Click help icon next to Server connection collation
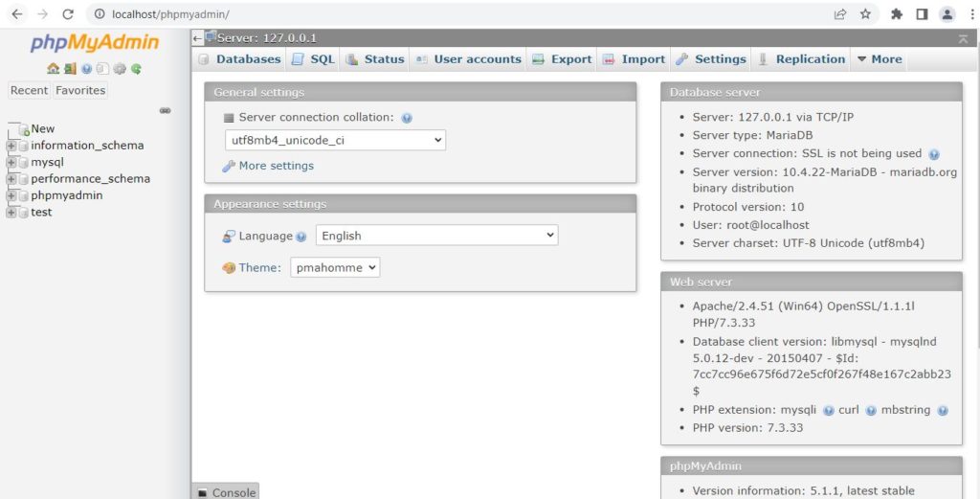The width and height of the screenshot is (980, 499). pyautogui.click(x=407, y=118)
